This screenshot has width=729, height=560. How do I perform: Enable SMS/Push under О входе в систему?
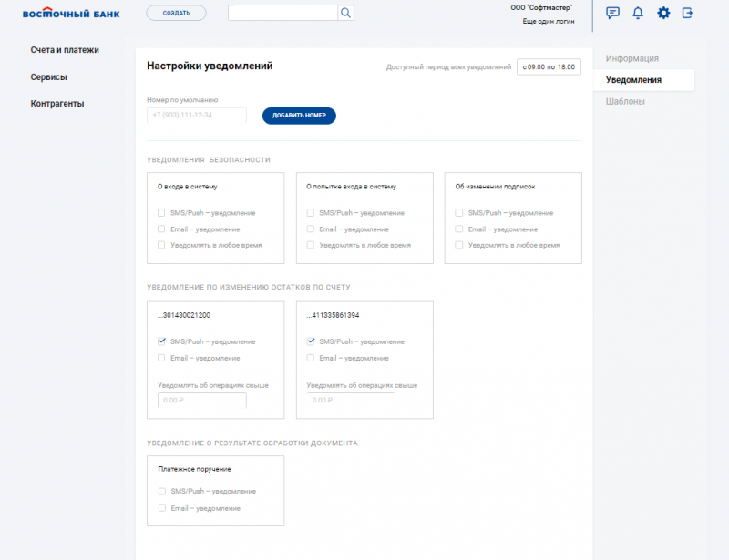coord(161,213)
